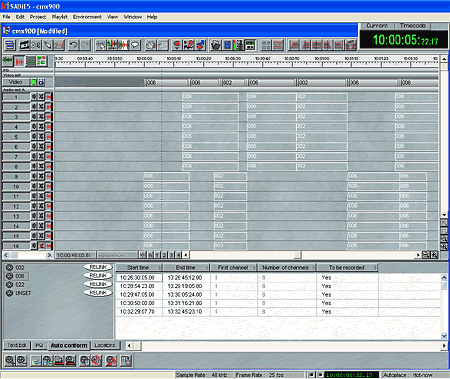Click the speech bubble icon in toolbar
This screenshot has width=450, height=379.
pyautogui.click(x=135, y=45)
